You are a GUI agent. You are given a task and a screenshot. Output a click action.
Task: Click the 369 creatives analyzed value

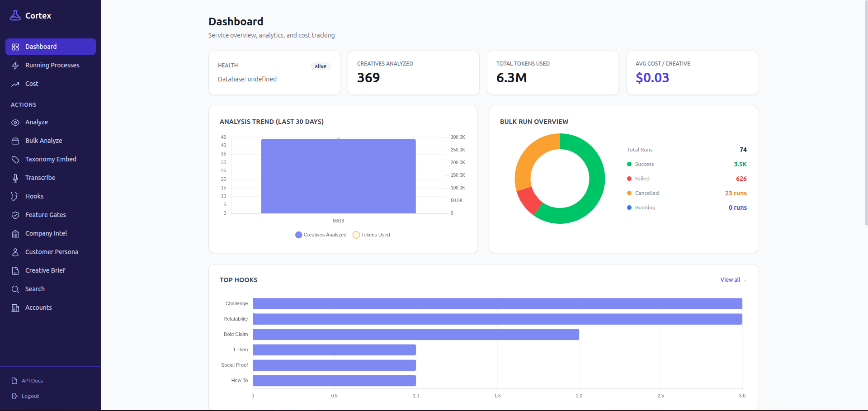point(368,78)
